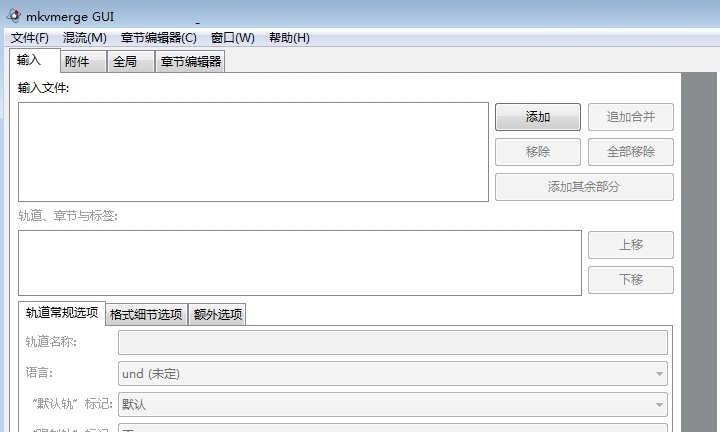Select the 格式细节选项 tab

click(x=146, y=314)
